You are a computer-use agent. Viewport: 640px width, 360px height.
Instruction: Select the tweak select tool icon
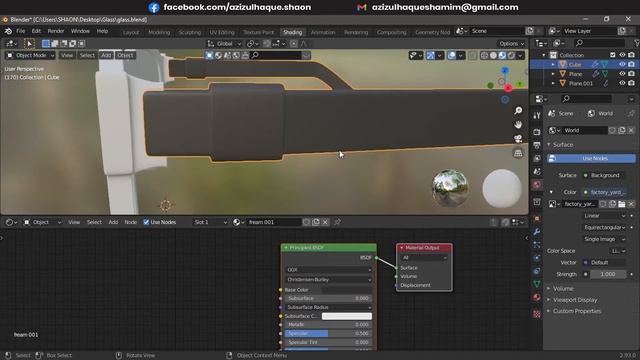coord(29,43)
